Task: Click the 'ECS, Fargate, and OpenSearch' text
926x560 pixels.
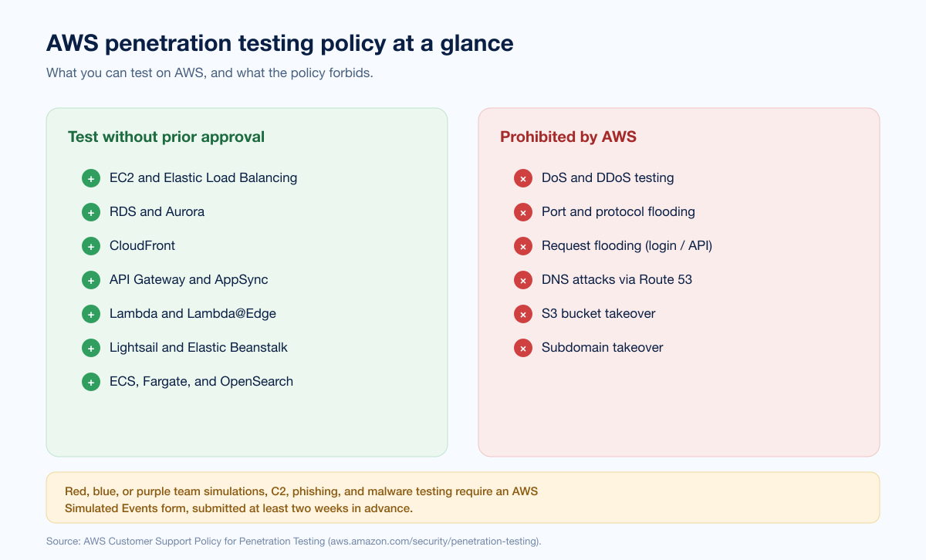Action: pos(201,381)
